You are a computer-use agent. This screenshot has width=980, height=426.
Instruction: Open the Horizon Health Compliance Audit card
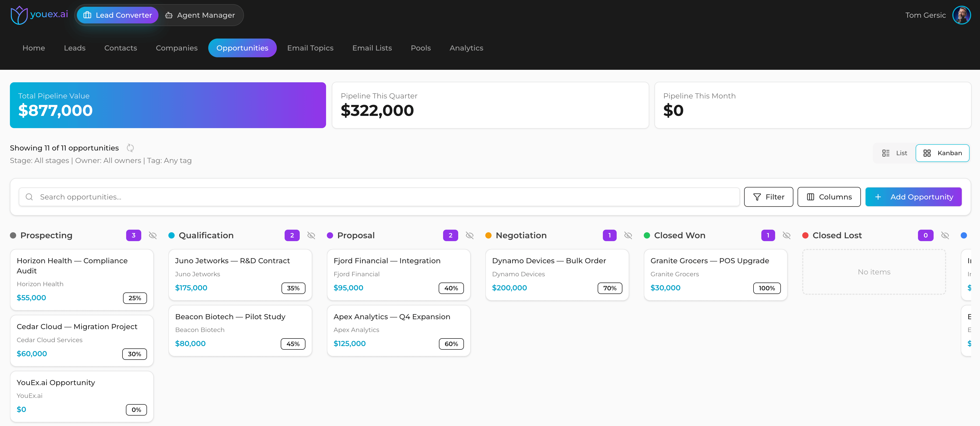82,280
